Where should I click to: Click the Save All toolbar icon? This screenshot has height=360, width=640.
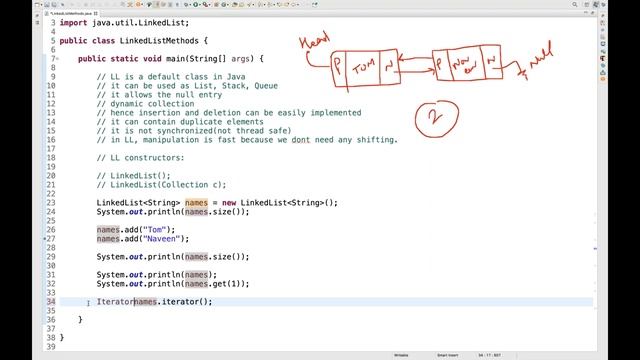pyautogui.click(x=54, y=4)
